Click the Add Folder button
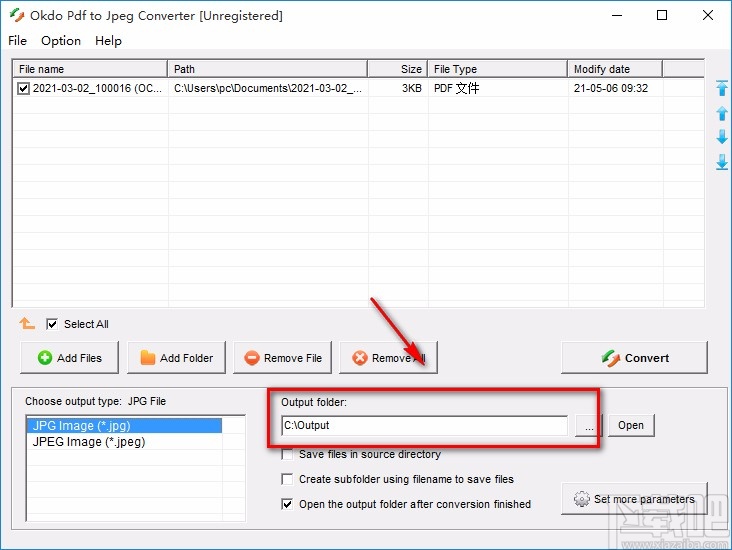Viewport: 732px width, 550px height. (x=176, y=358)
